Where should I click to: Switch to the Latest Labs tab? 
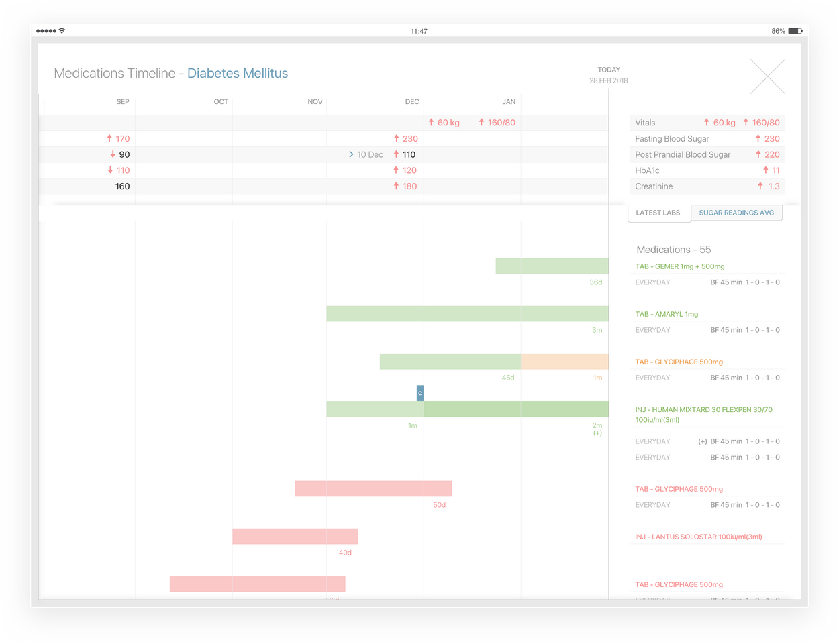(x=658, y=213)
